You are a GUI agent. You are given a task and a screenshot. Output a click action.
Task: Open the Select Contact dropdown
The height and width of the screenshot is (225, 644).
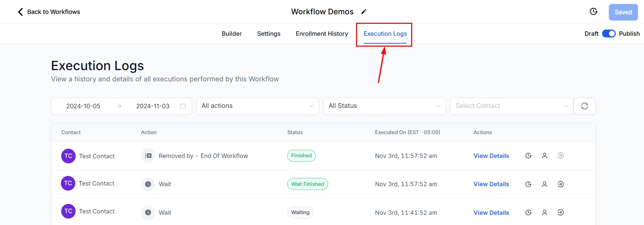511,106
